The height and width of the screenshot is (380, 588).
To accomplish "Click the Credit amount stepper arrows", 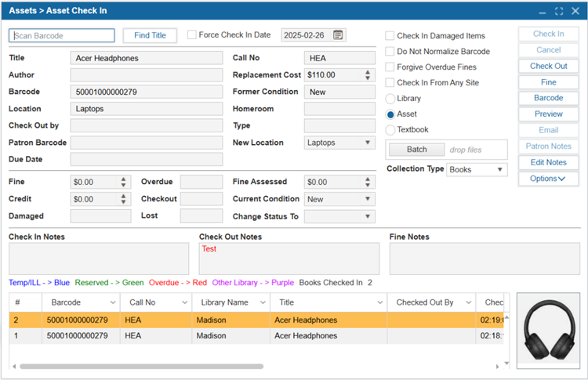I will click(123, 199).
